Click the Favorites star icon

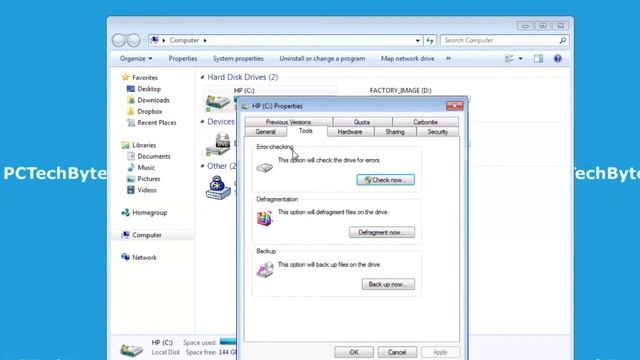pyautogui.click(x=125, y=77)
